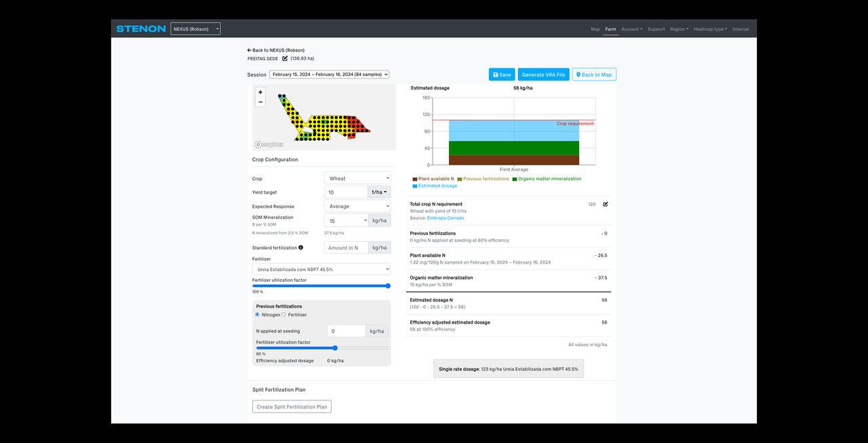Expand the Session date range dropdown
The width and height of the screenshot is (868, 443).
pos(329,75)
